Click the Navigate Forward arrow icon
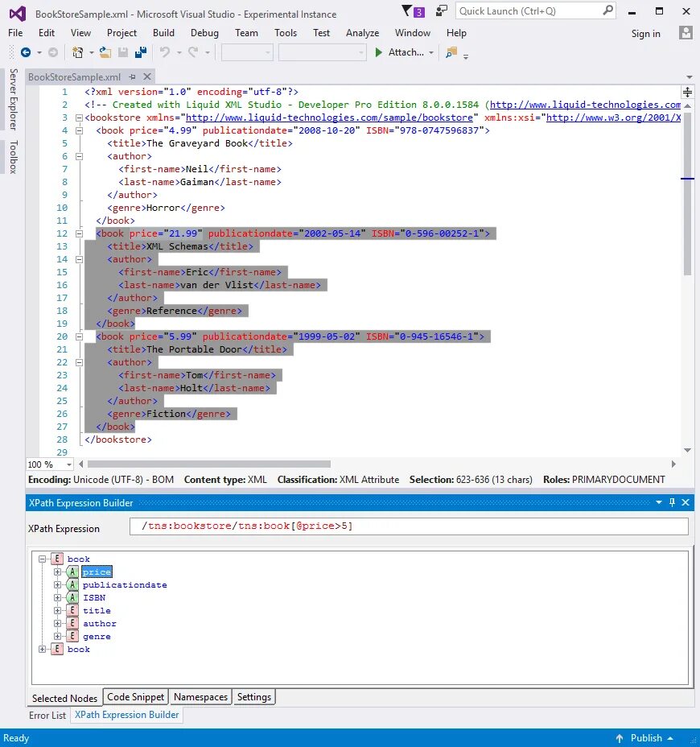700x747 pixels. point(53,52)
